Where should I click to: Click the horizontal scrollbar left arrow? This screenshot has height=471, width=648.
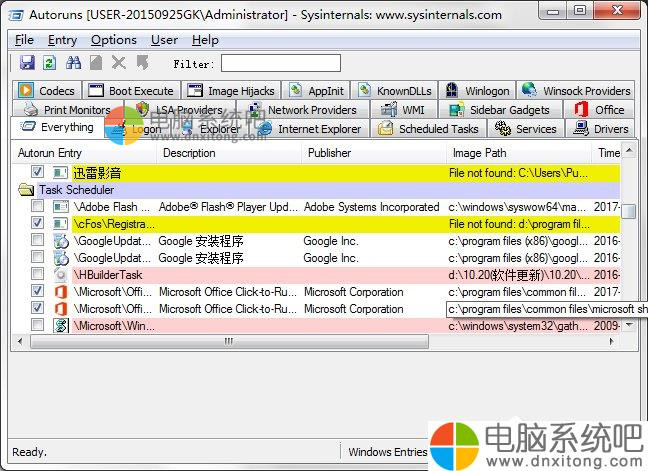(20, 341)
